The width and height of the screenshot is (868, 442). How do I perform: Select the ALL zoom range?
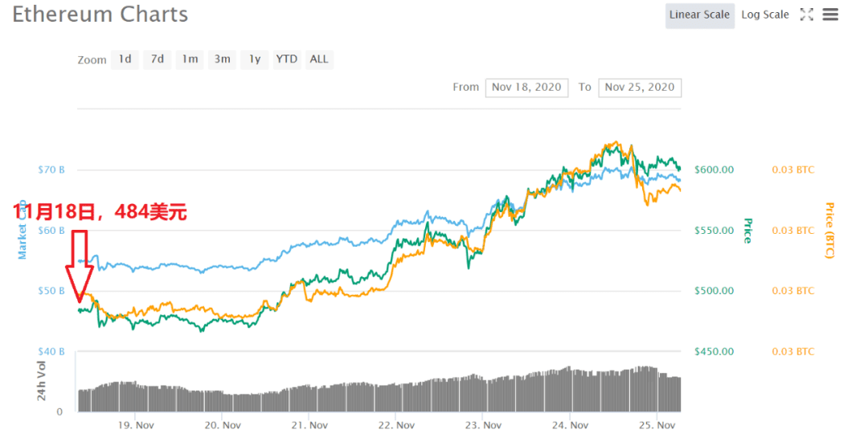[x=319, y=59]
